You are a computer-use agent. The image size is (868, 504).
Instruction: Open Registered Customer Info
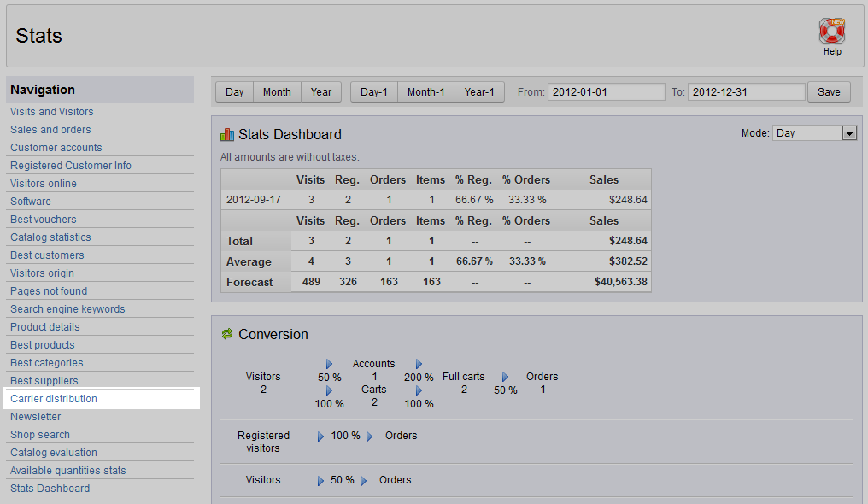(x=71, y=166)
